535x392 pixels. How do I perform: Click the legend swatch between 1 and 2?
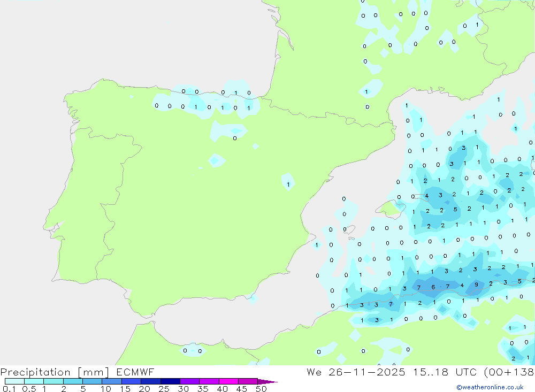click(x=53, y=381)
